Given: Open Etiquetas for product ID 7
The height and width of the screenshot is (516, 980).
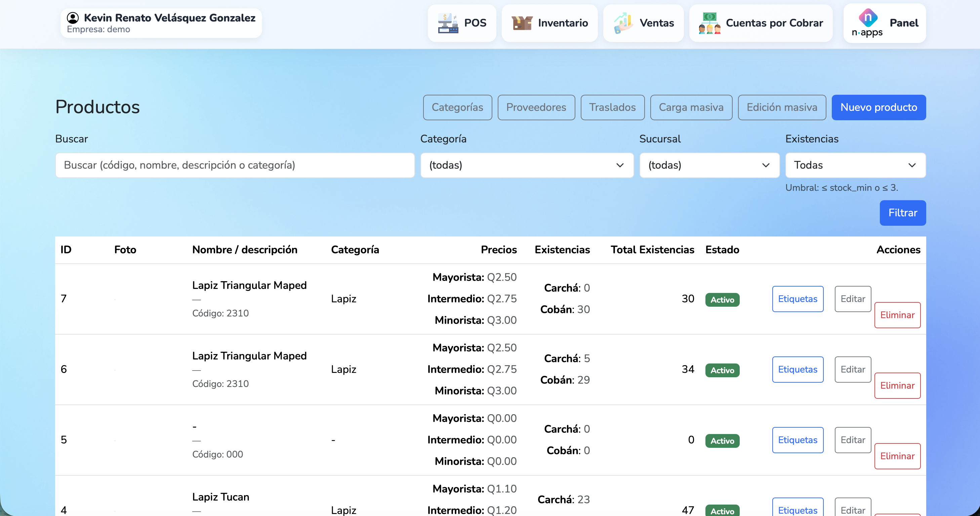Looking at the screenshot, I should 798,299.
